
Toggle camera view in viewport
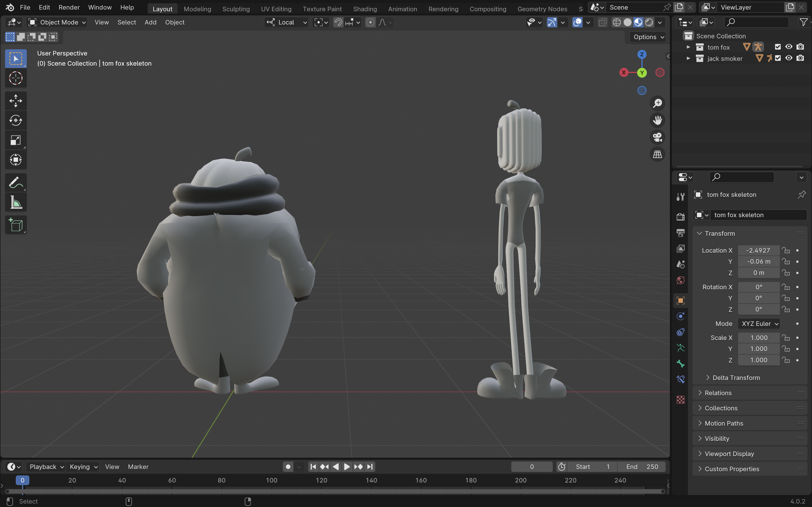[657, 137]
